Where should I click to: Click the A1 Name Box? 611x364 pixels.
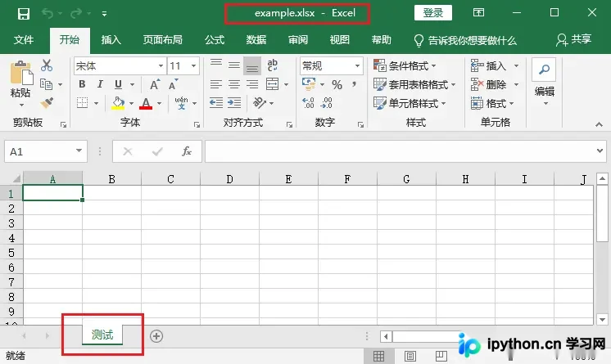tap(46, 151)
